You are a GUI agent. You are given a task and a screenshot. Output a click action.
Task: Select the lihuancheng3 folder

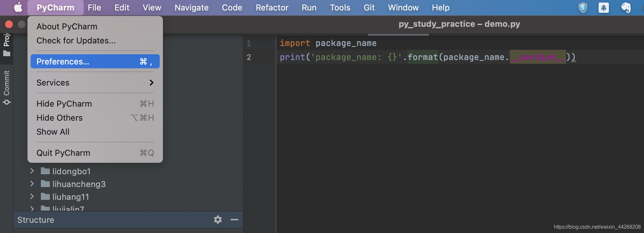[x=79, y=184]
